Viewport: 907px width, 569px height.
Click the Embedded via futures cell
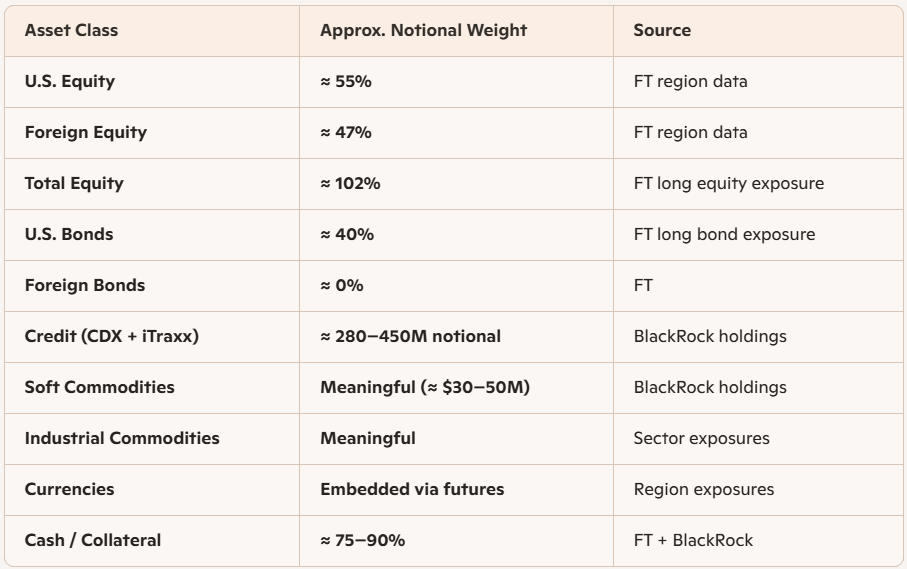412,489
